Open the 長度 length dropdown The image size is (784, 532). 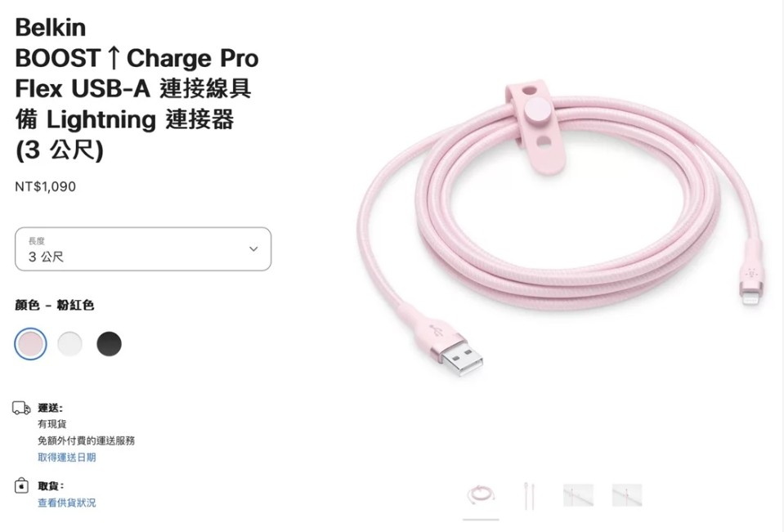click(x=143, y=249)
